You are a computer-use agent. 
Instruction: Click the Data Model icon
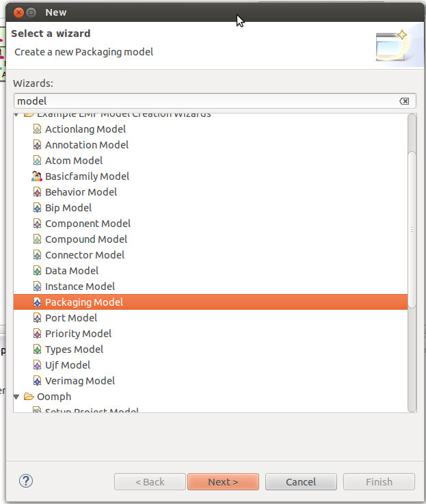(37, 271)
